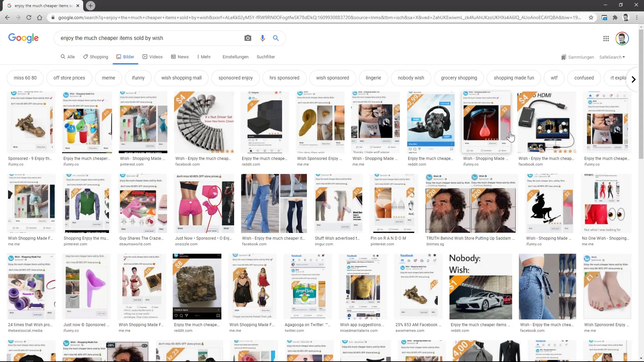Screen dimensions: 644x362
Task: Open 'Agagooga on Twitter' result
Action: (308, 325)
